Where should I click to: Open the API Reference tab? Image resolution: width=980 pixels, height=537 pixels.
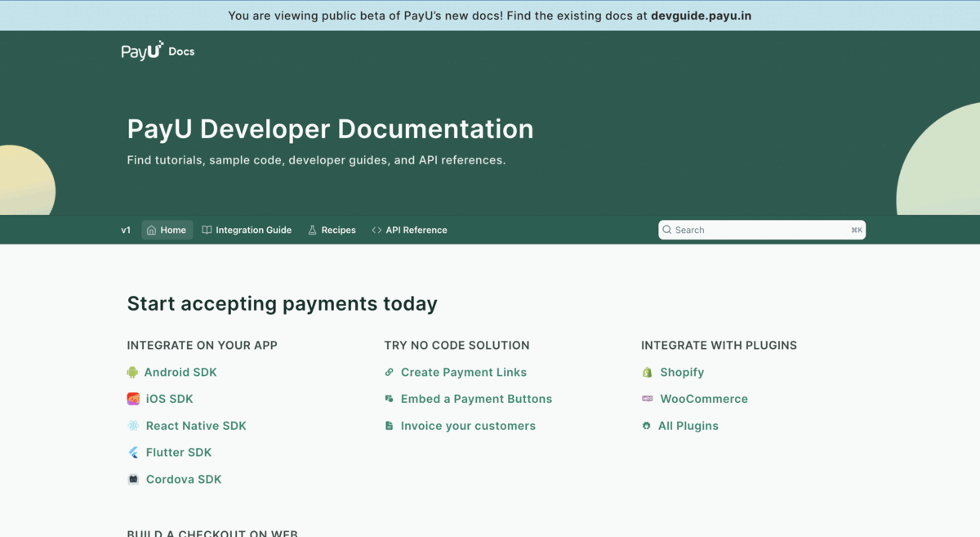click(x=409, y=230)
